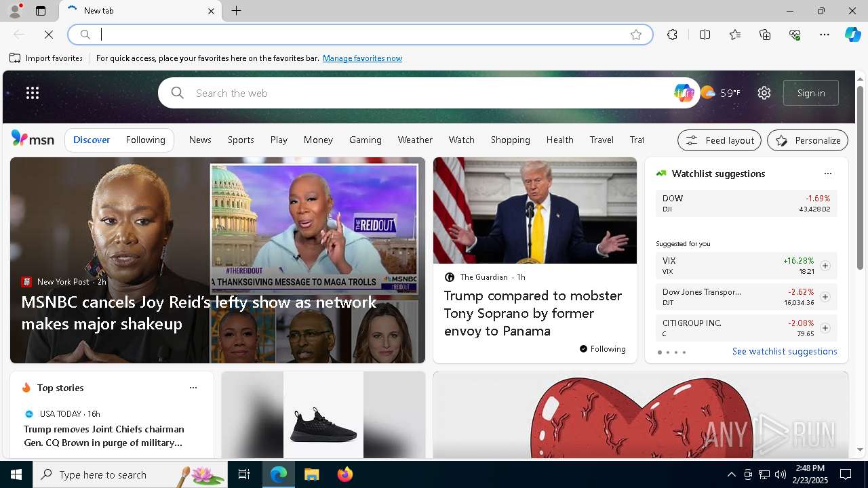Open the Weather category
The width and height of the screenshot is (868, 488).
[x=415, y=140]
